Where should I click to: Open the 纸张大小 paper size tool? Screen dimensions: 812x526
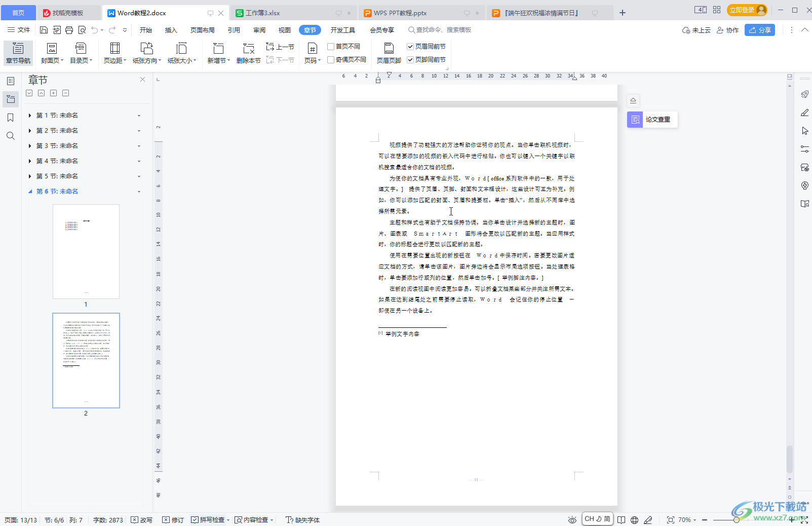pos(181,53)
